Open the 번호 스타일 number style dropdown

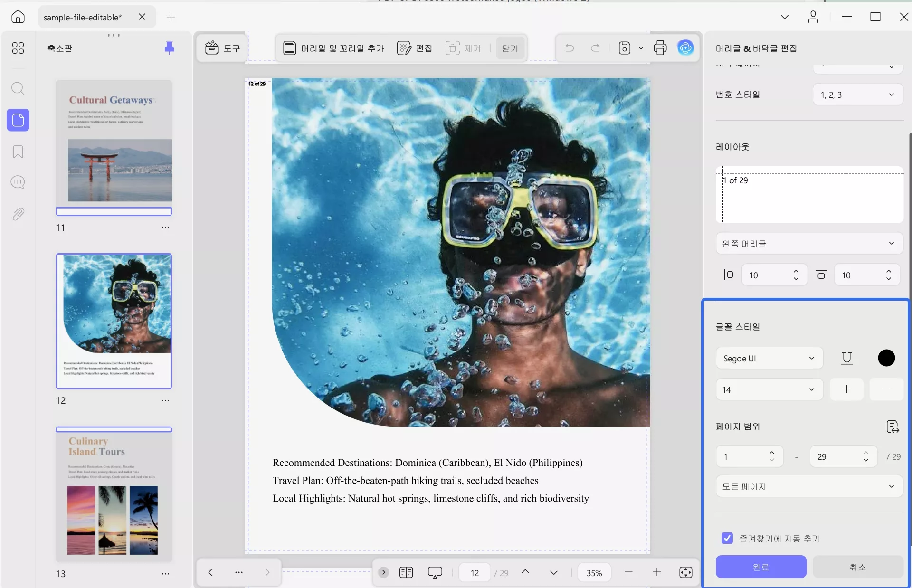pos(858,95)
